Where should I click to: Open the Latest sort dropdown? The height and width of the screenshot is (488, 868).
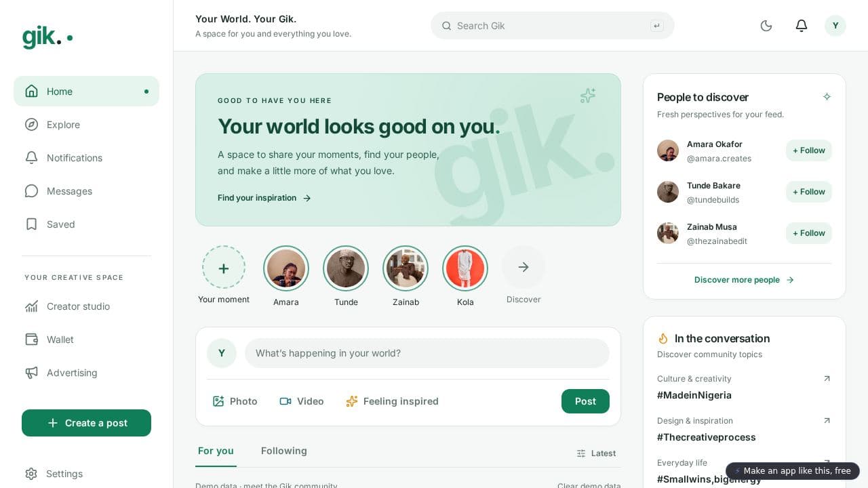(596, 453)
